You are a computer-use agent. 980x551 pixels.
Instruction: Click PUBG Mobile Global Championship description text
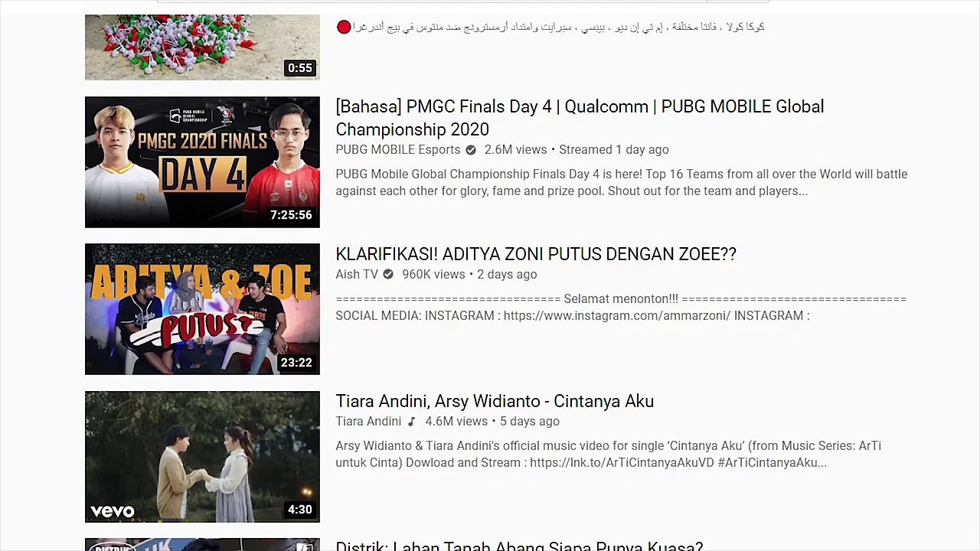622,182
